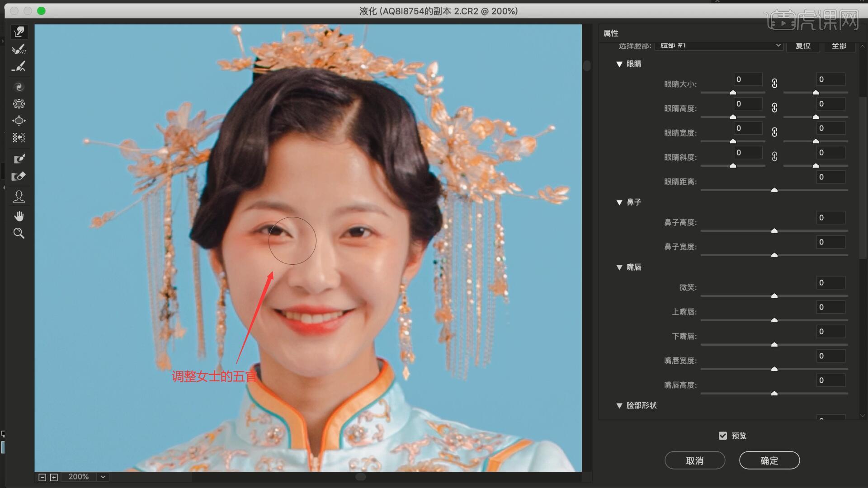Select the Zoom magnifier tool
Viewport: 868px width, 488px height.
point(19,233)
